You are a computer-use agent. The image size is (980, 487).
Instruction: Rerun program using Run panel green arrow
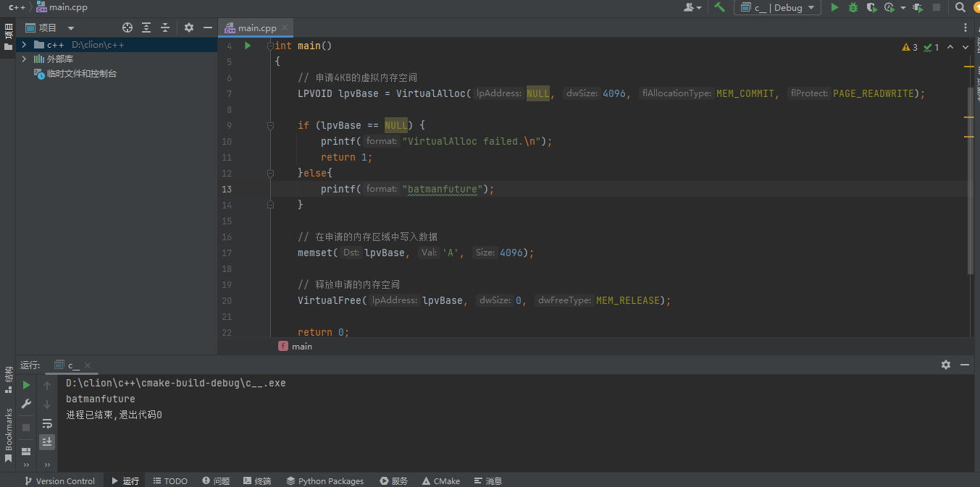tap(27, 385)
